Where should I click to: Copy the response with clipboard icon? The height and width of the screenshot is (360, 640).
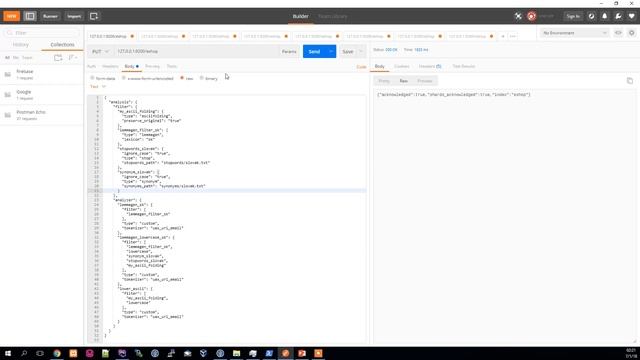(630, 81)
